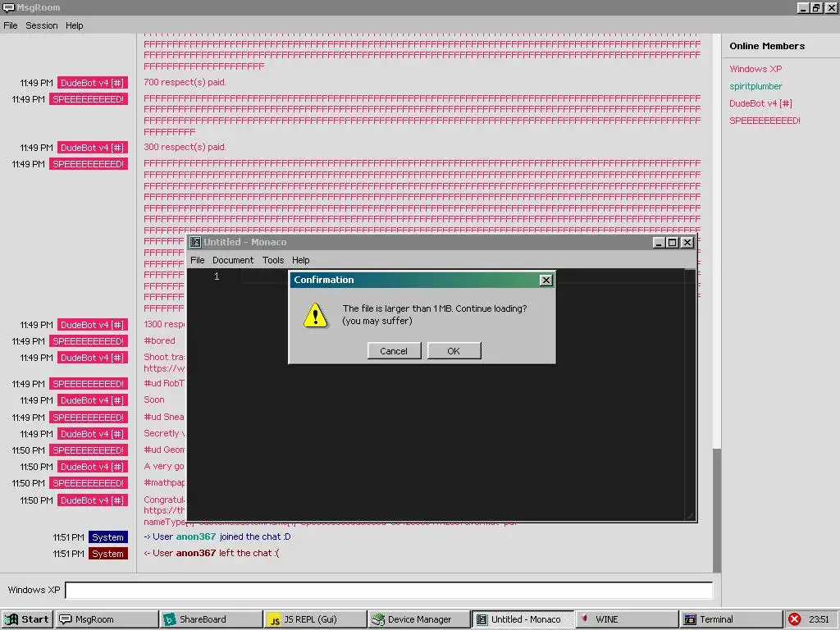Click the red error tray icon
The height and width of the screenshot is (630, 840).
point(794,619)
